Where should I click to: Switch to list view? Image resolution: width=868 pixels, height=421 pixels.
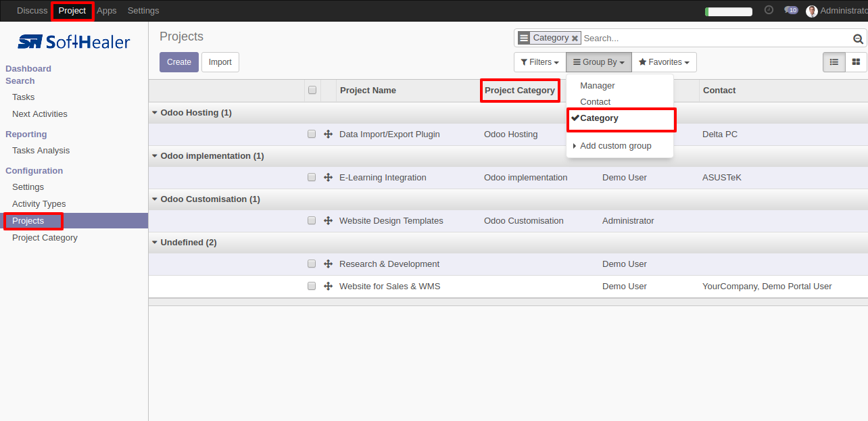pos(834,62)
